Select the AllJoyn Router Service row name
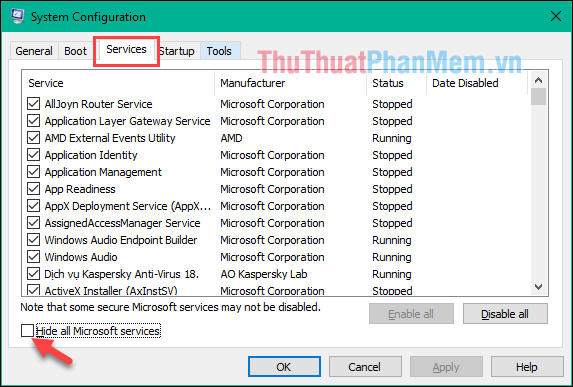Viewport: 573px width, 387px height. pos(98,104)
